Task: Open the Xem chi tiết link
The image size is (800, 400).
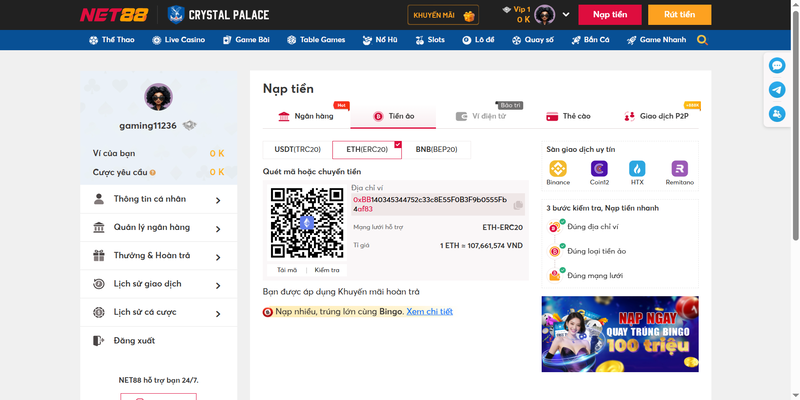Action: click(429, 311)
